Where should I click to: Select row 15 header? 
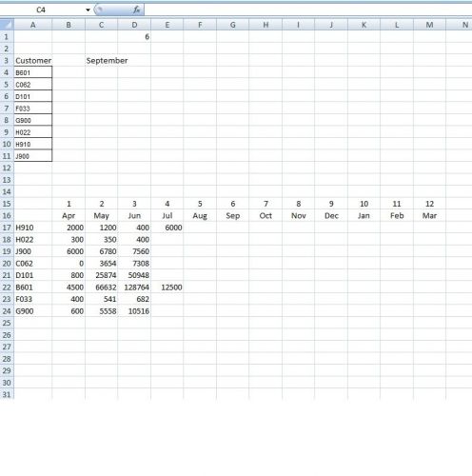7,204
